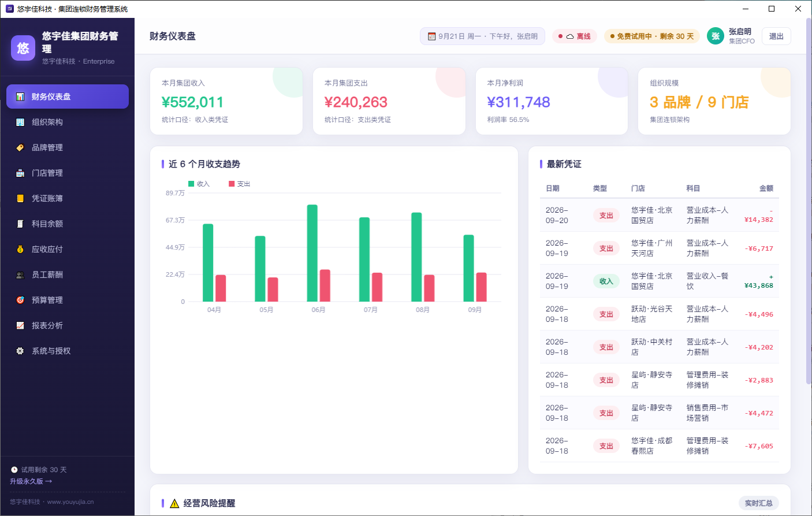This screenshot has width=812, height=516.
Task: Click the clock icon beside 试用剩余 30 天
Action: (14, 470)
